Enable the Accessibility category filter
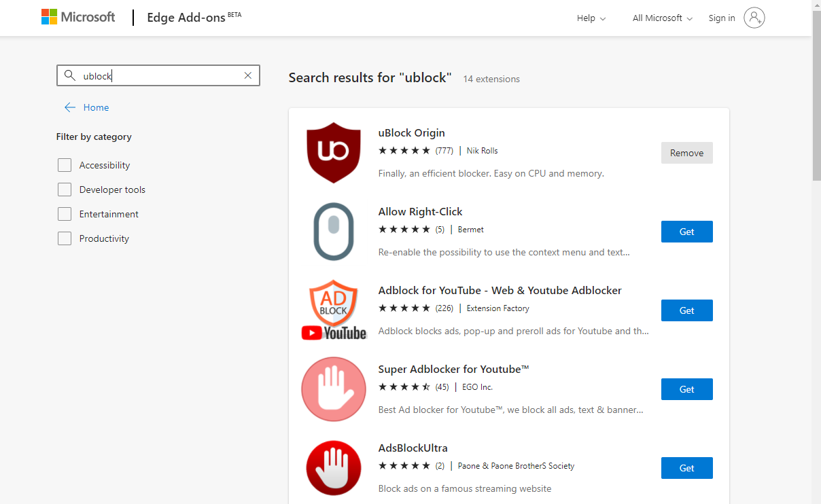 point(65,165)
